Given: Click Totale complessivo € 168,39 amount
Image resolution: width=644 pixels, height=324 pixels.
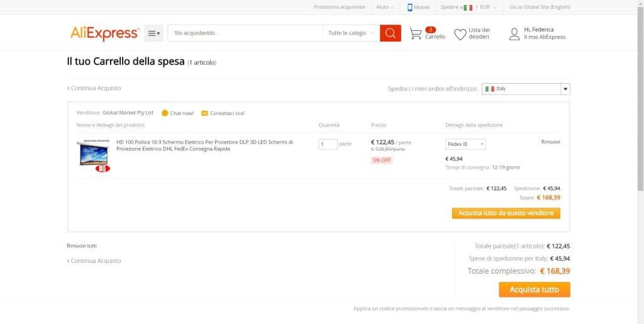Looking at the screenshot, I should pos(555,271).
